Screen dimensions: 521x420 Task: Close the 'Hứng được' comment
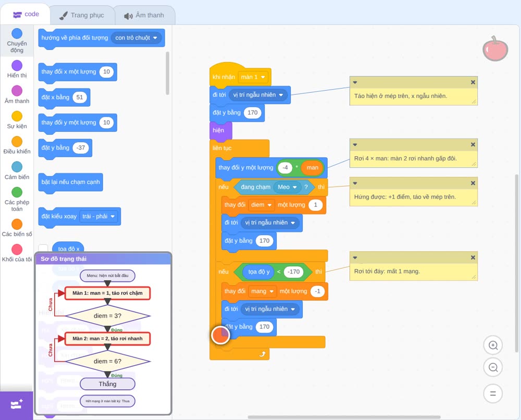tap(473, 183)
